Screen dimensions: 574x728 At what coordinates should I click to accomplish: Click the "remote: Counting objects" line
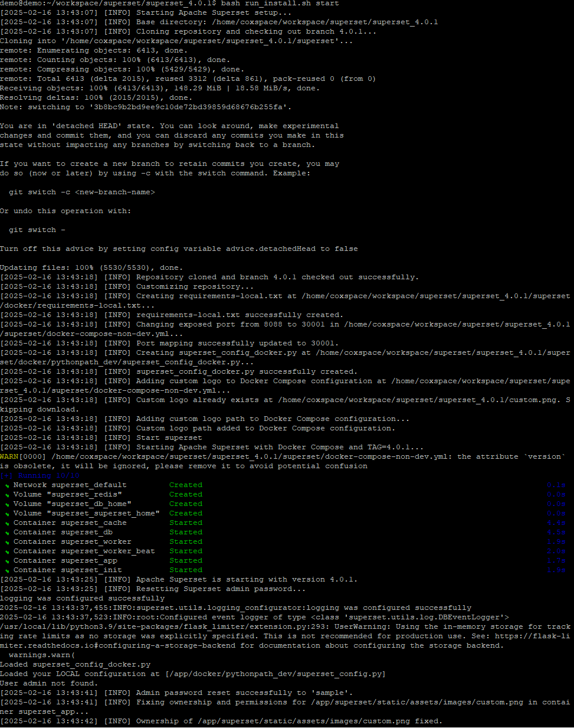(115, 60)
